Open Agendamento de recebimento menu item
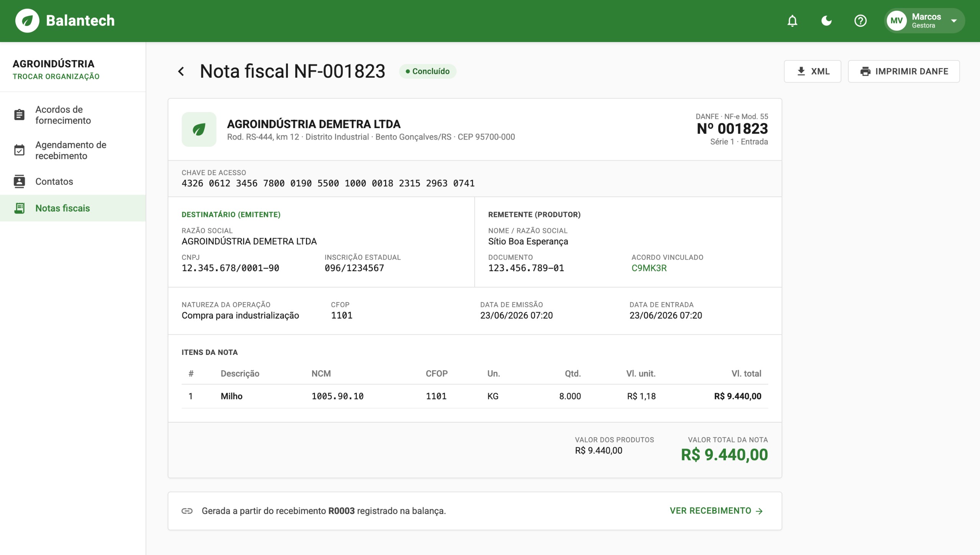Image resolution: width=980 pixels, height=555 pixels. pyautogui.click(x=73, y=150)
